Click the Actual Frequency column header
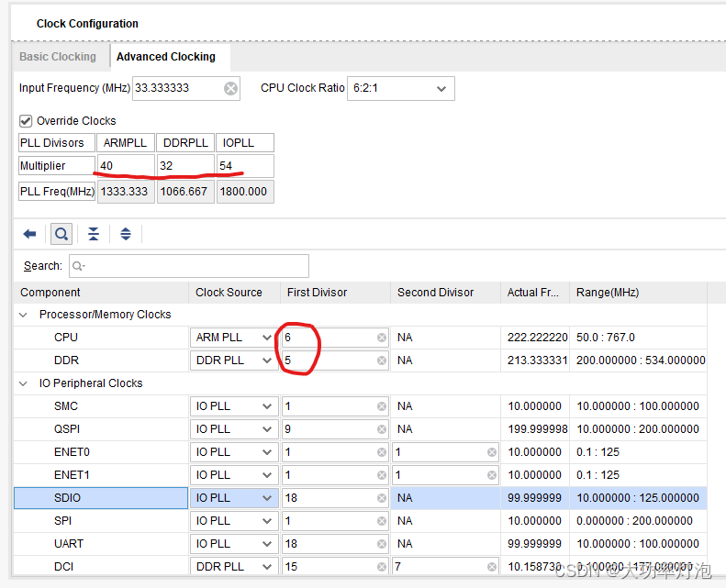This screenshot has height=588, width=726. (x=535, y=293)
